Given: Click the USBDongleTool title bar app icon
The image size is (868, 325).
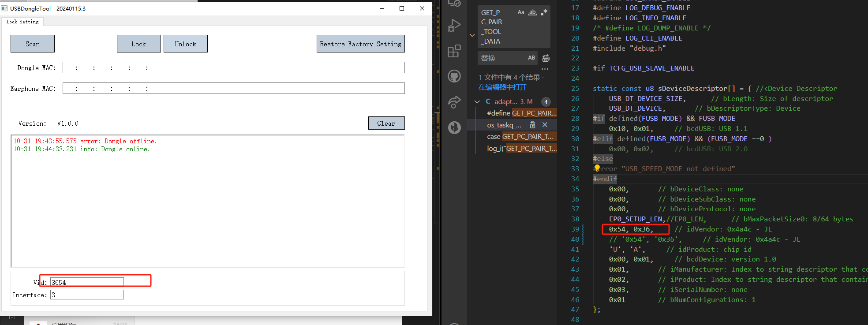Looking at the screenshot, I should [4, 8].
